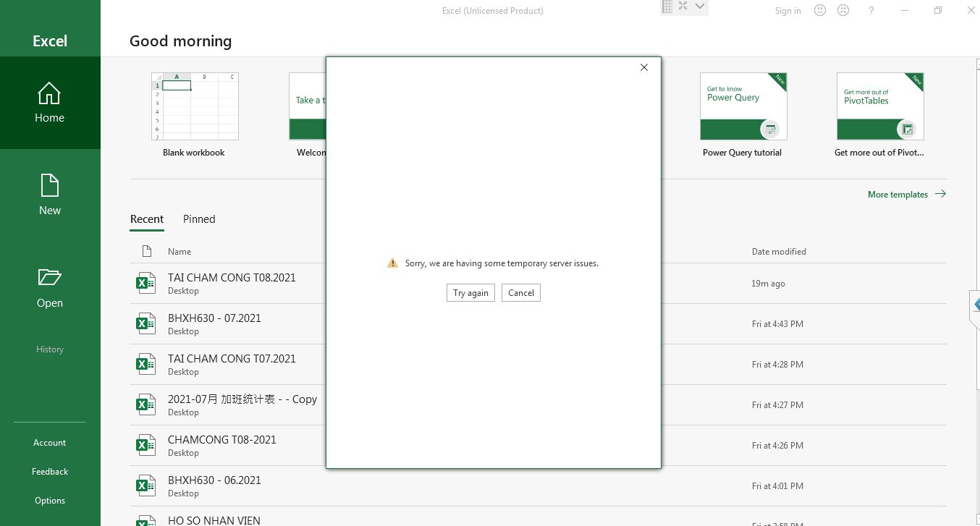Image resolution: width=980 pixels, height=526 pixels.
Task: Click Excel icon of TAI CHAM CONG T07.2021
Action: (x=146, y=364)
